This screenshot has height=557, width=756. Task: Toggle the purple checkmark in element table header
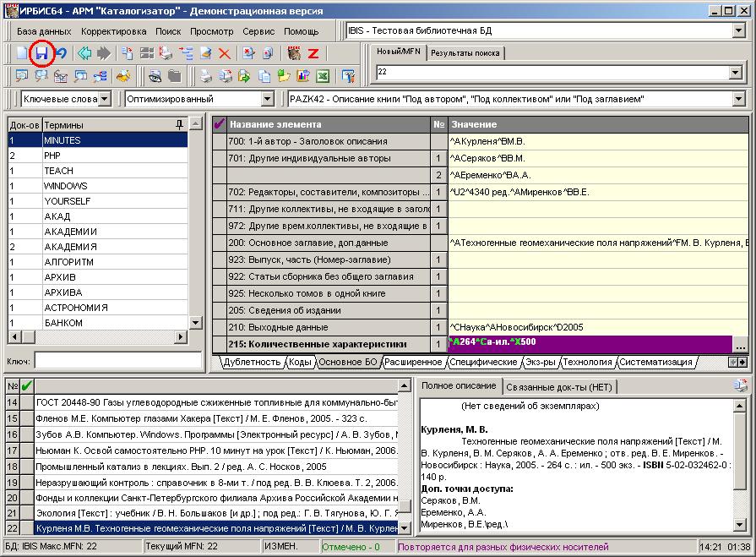tap(220, 124)
